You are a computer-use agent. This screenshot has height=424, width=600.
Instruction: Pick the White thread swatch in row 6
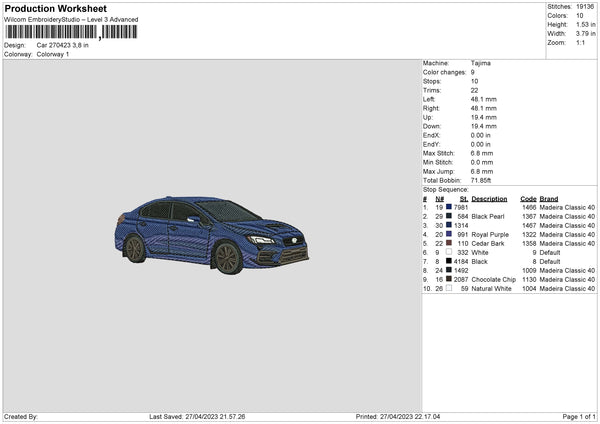(449, 252)
